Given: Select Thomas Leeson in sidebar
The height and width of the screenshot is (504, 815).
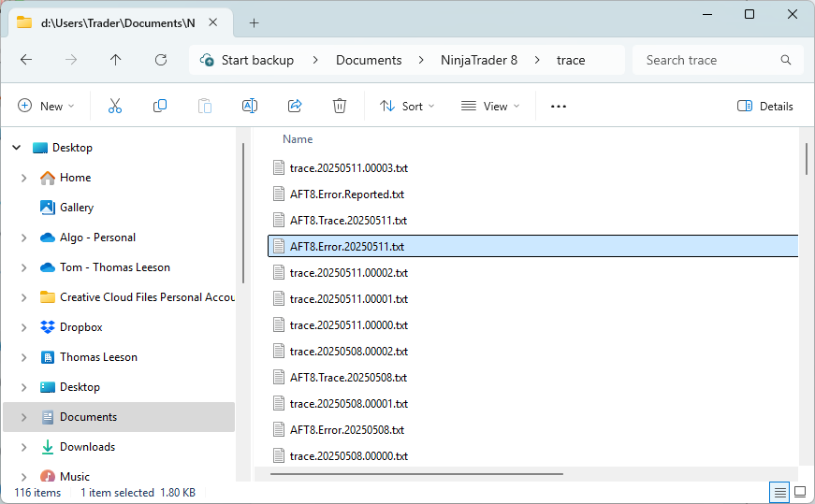Looking at the screenshot, I should coord(98,357).
